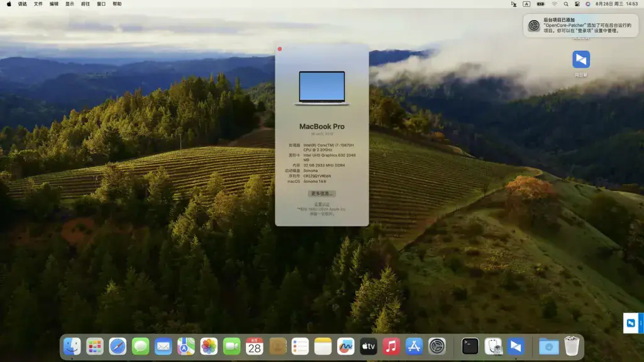644x362 pixels.
Task: Open the Wi-Fi menu bar icon
Action: pos(554,4)
